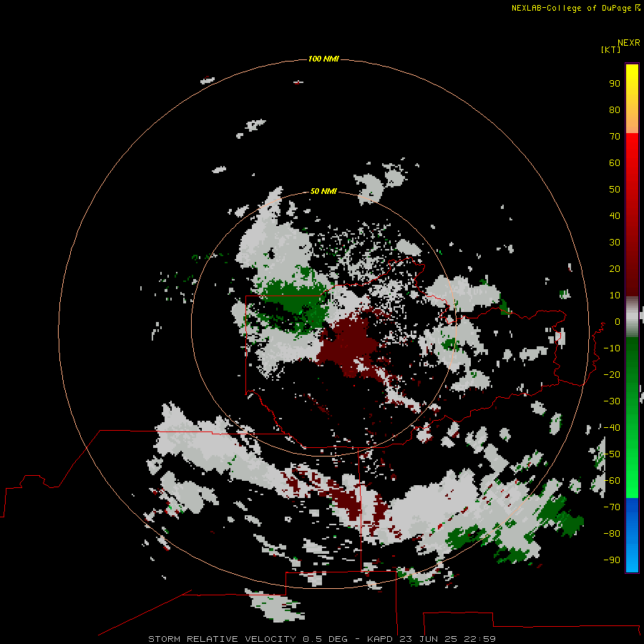Click the 20 value on velocity scale
644x644 pixels.
(x=615, y=268)
